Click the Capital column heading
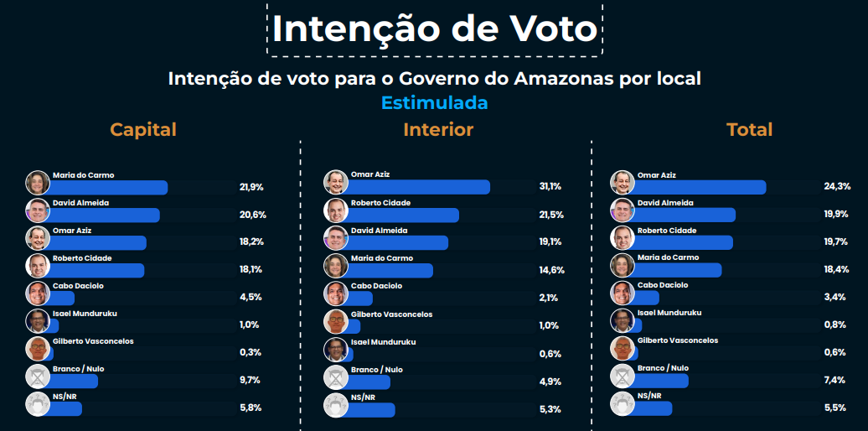The image size is (868, 431). (142, 130)
